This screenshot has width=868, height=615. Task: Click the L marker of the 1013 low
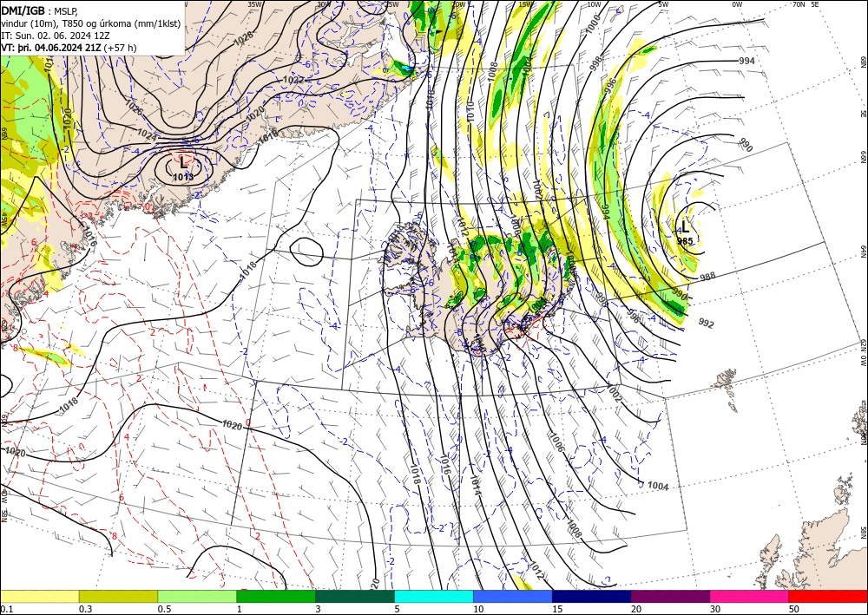point(183,162)
